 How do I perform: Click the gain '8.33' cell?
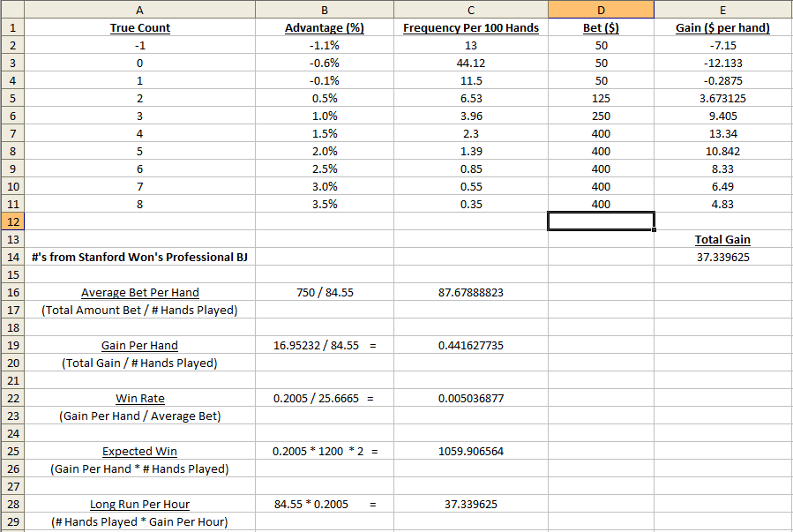(x=722, y=169)
